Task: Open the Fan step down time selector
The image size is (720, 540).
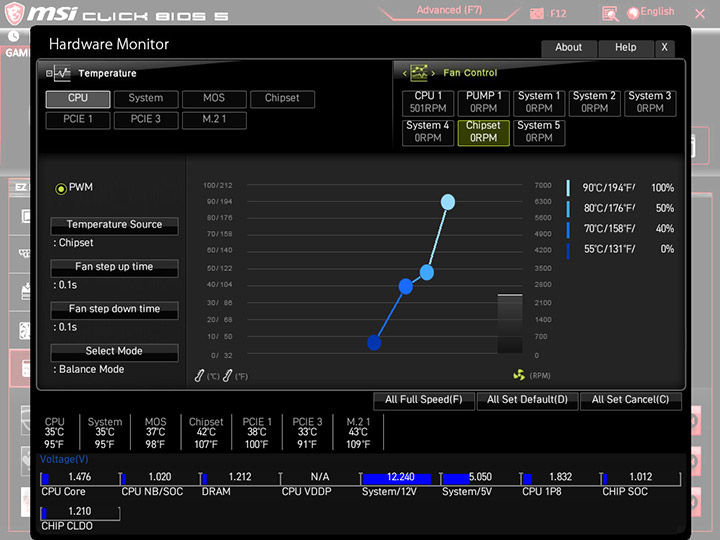Action: click(114, 310)
